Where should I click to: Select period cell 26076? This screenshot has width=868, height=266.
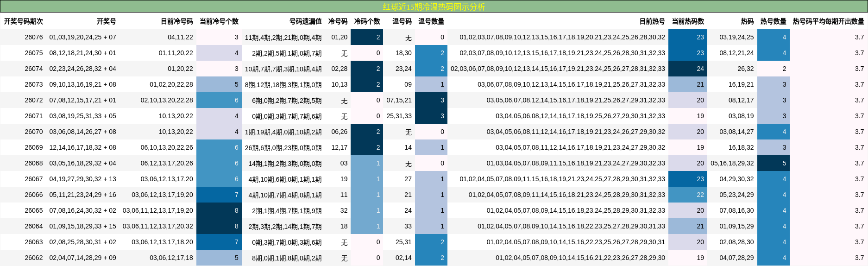coord(34,37)
